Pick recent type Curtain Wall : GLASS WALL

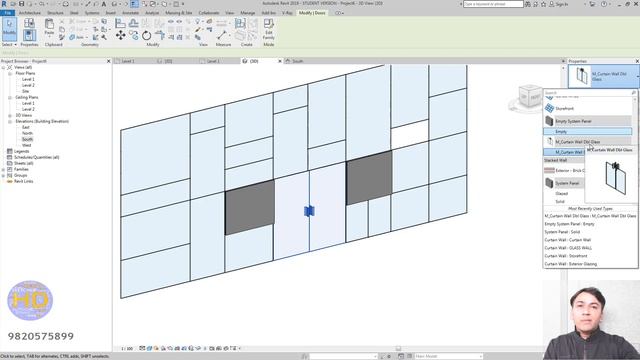point(568,248)
